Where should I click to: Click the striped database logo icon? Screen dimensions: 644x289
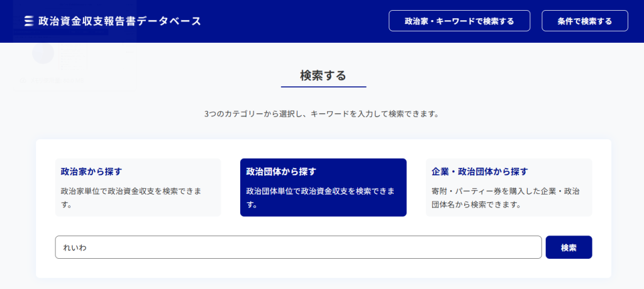tap(28, 21)
